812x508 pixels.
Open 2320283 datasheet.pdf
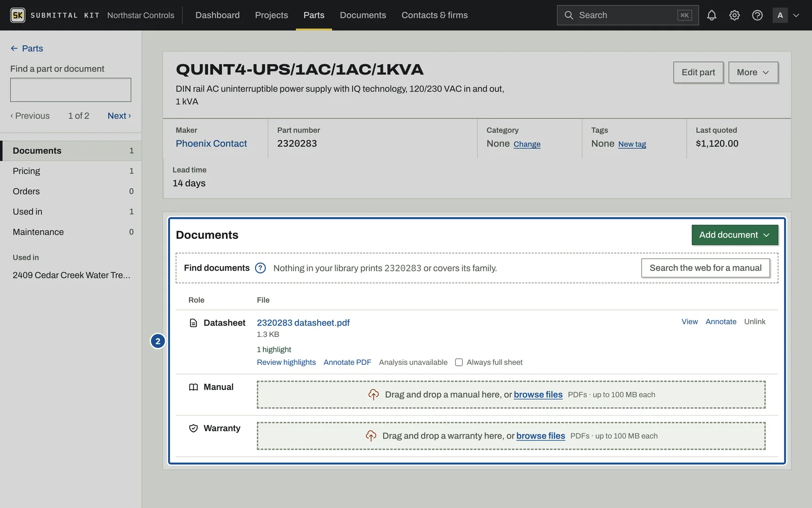pos(303,323)
